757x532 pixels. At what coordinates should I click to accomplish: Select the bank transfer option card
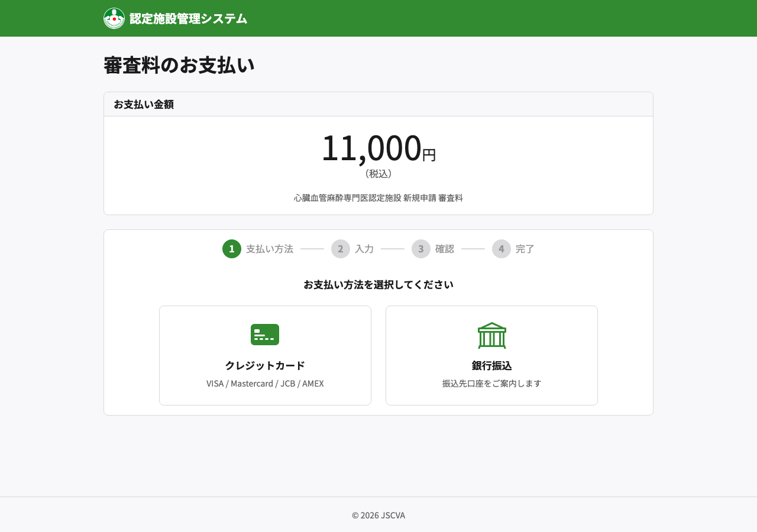491,355
